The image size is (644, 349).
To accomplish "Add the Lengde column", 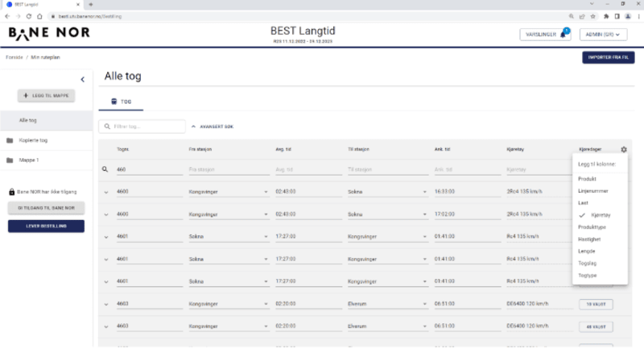I will (600, 251).
